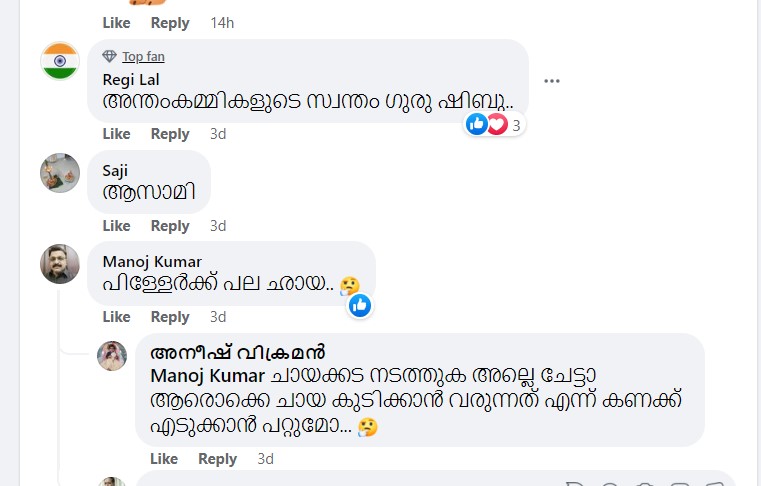Open Regi Lal's profile name link
The image size is (761, 486).
(130, 79)
